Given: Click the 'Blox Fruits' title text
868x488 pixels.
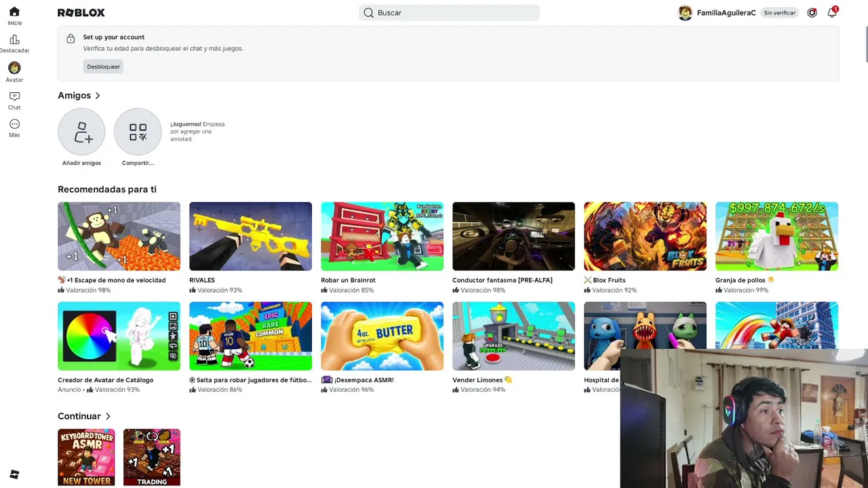Looking at the screenshot, I should click(x=609, y=280).
